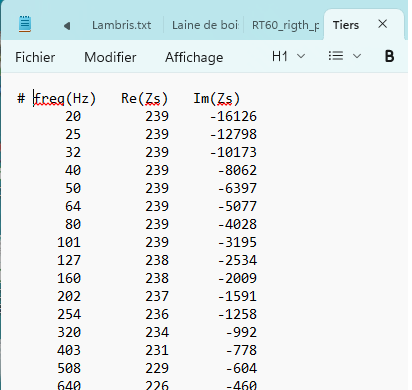Click the frequency value 101
This screenshot has height=390, width=412.
pos(69,242)
